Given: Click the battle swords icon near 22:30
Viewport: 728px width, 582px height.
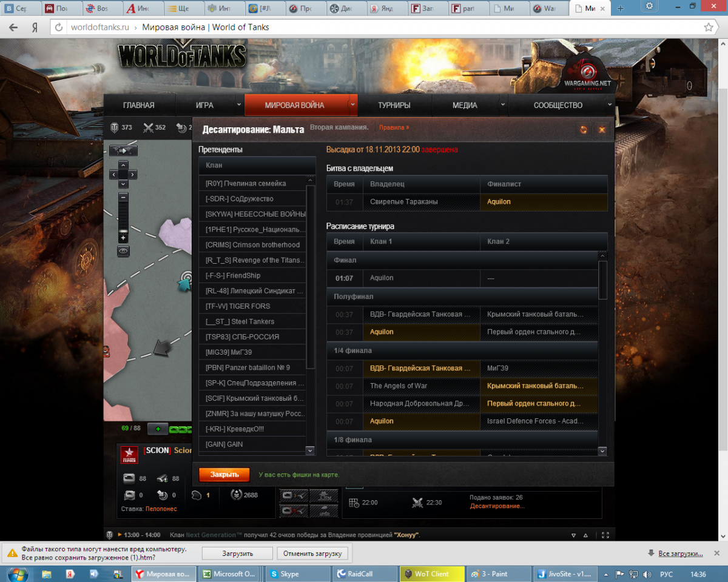Looking at the screenshot, I should click(417, 502).
